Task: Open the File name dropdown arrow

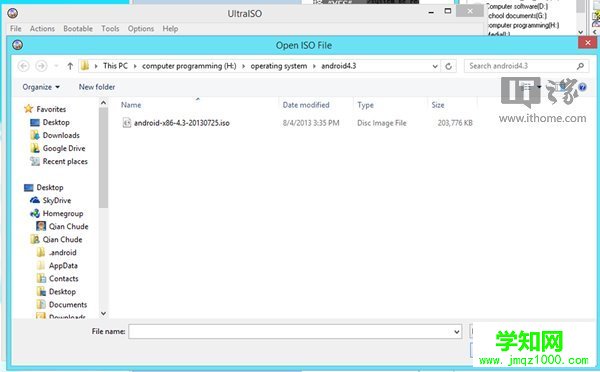Action: pyautogui.click(x=457, y=331)
